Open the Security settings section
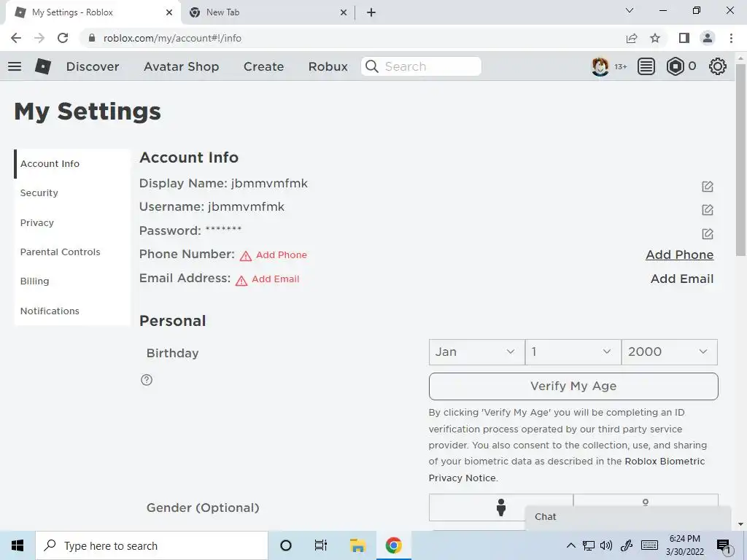This screenshot has height=560, width=747. (x=72, y=192)
